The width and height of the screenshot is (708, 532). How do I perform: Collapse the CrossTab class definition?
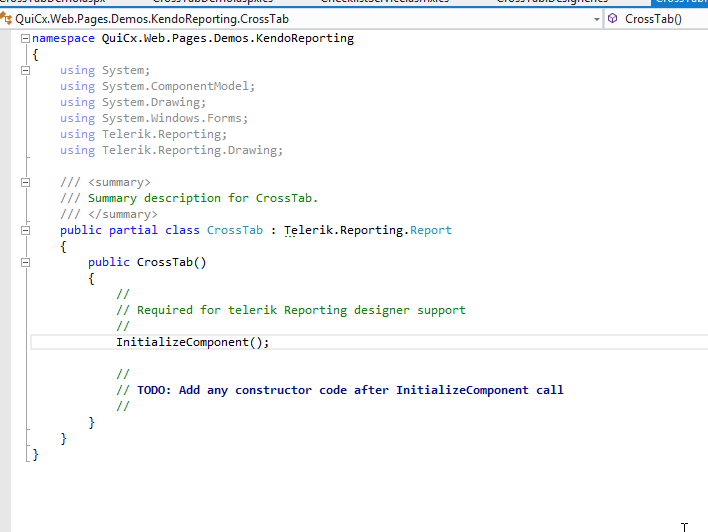pyautogui.click(x=26, y=230)
